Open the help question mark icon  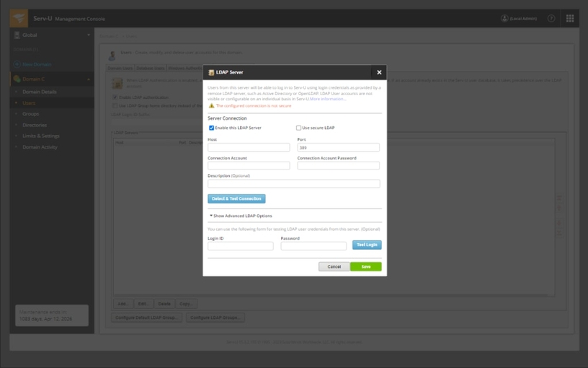click(551, 19)
